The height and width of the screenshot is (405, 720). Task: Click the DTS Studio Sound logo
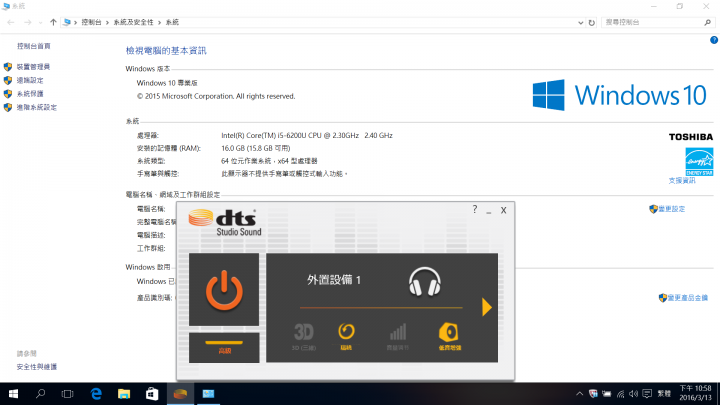225,222
